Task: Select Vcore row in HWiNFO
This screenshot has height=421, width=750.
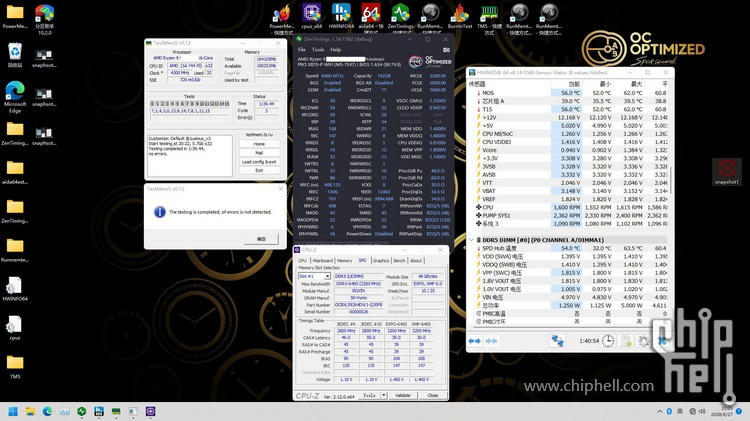Action: 569,150
